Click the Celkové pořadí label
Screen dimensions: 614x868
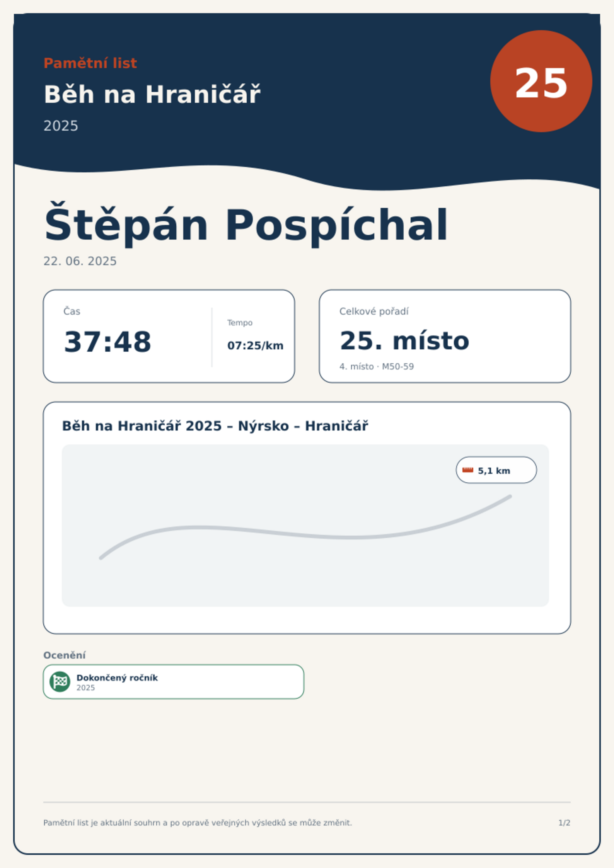(x=374, y=311)
